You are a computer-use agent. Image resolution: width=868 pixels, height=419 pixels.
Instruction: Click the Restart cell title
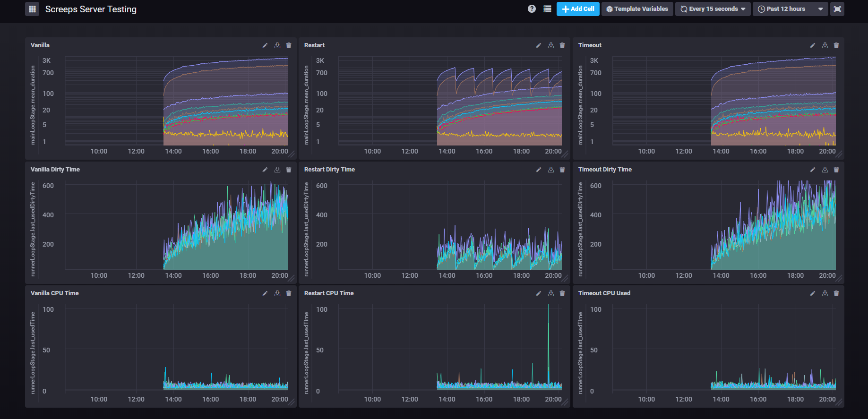pos(314,45)
